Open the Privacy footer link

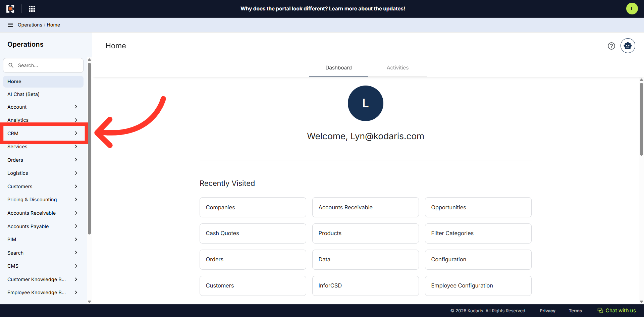(x=547, y=311)
